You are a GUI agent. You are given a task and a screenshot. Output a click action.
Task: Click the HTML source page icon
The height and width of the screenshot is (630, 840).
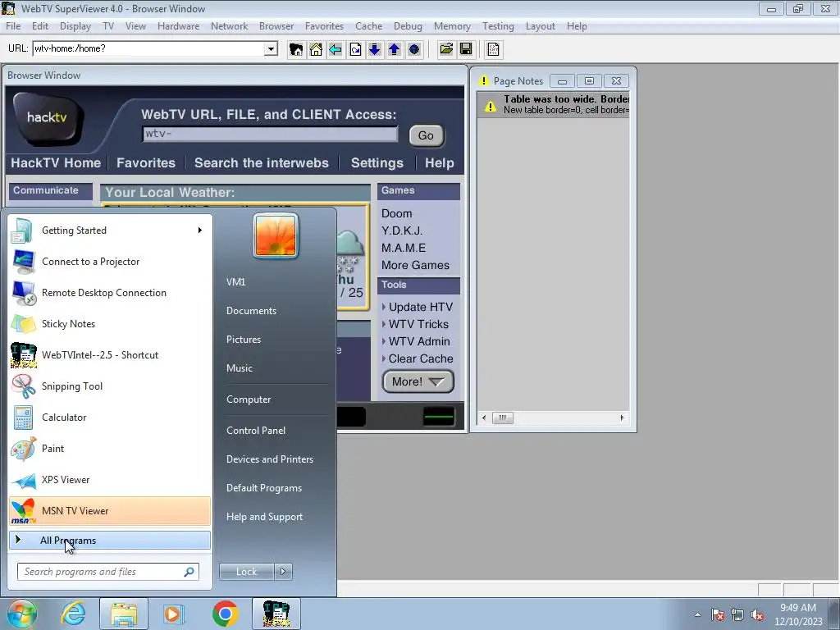click(493, 49)
